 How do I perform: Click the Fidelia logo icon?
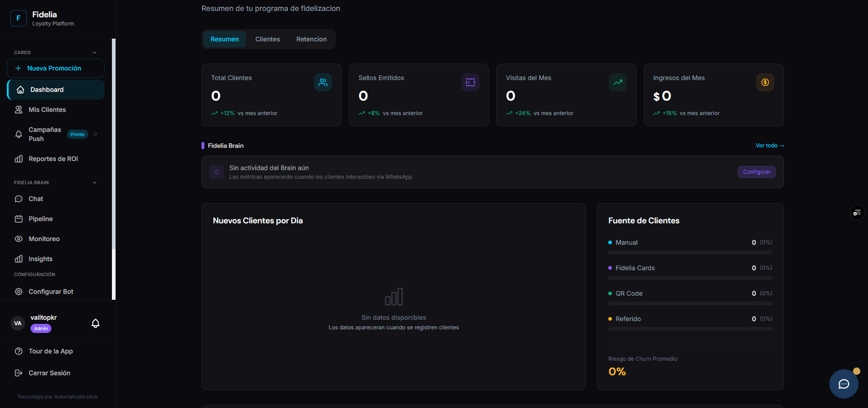[19, 18]
